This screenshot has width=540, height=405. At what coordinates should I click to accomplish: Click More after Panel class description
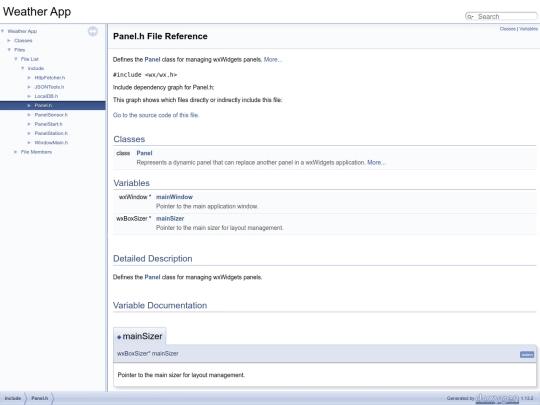pos(376,163)
